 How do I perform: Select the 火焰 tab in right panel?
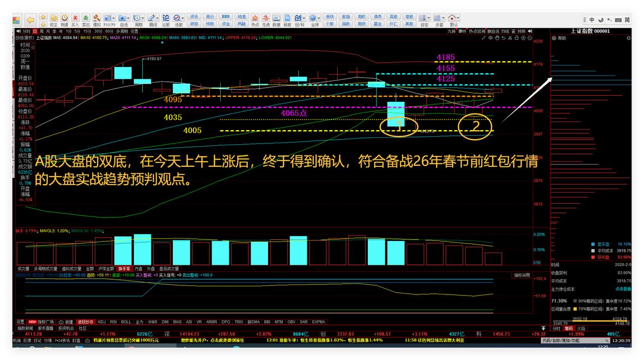click(581, 328)
